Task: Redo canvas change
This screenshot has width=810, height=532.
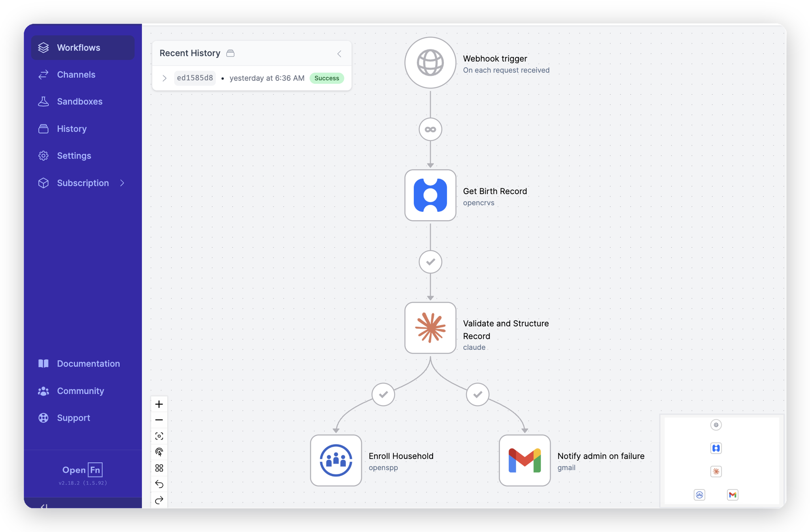Action: pyautogui.click(x=159, y=500)
